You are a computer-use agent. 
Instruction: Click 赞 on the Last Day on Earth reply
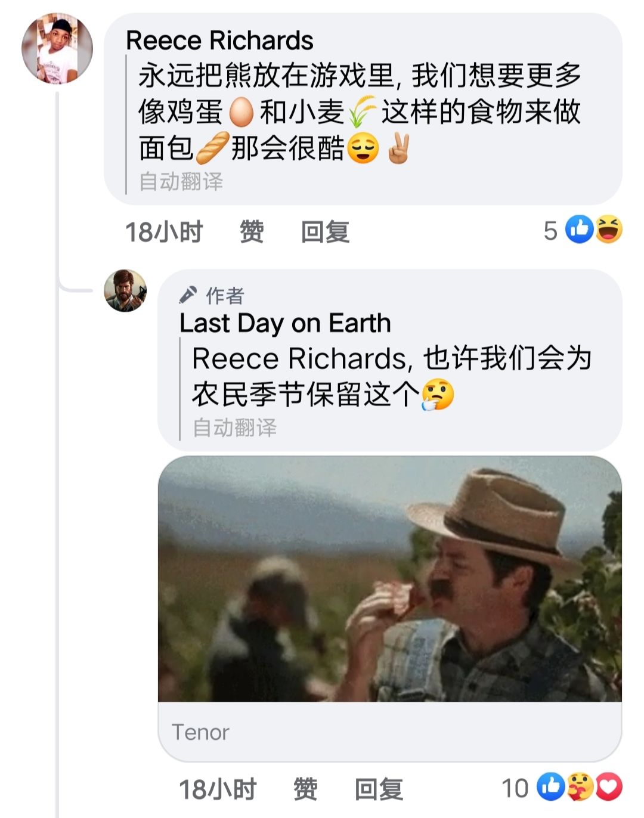point(305,789)
